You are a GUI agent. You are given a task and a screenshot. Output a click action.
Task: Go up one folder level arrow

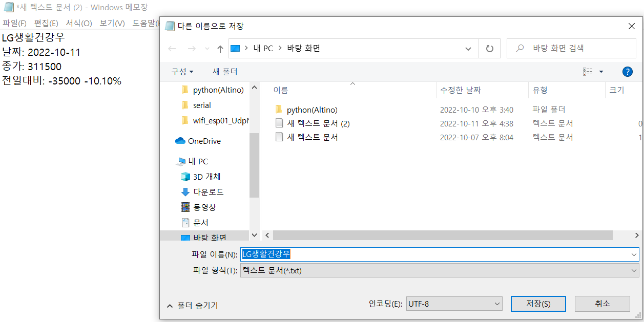pyautogui.click(x=220, y=49)
